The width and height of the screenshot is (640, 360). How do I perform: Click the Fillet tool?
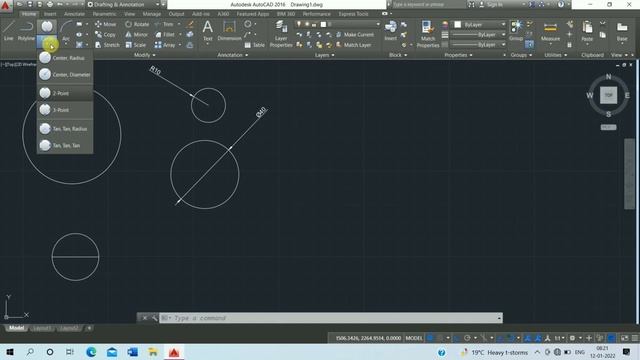[165, 35]
